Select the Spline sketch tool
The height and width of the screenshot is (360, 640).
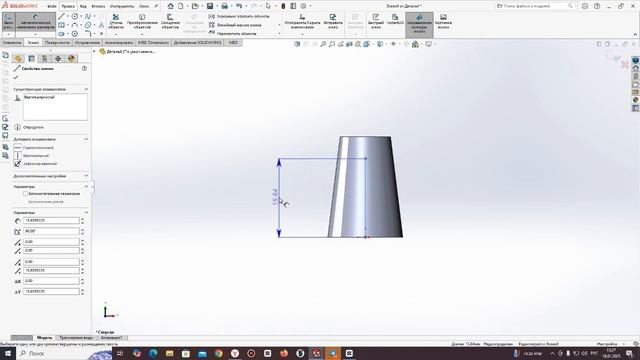click(88, 16)
